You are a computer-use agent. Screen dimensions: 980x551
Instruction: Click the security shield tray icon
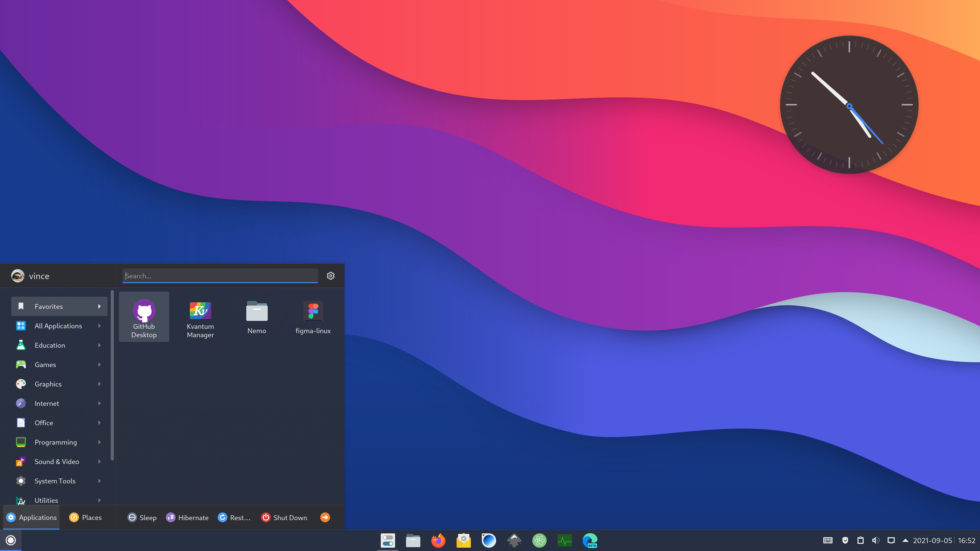click(x=845, y=540)
